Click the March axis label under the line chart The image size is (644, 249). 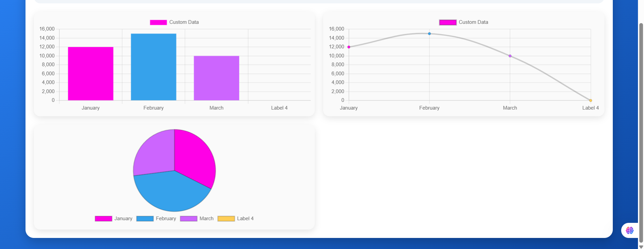510,108
